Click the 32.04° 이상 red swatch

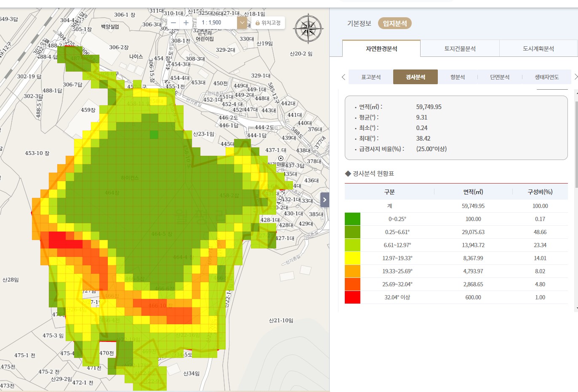click(x=352, y=297)
